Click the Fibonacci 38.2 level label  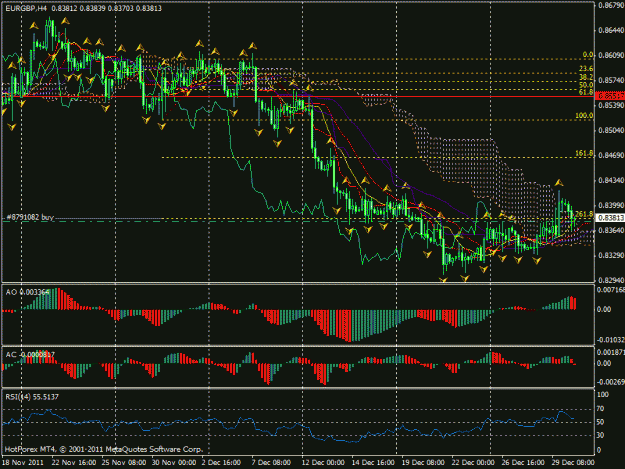[x=586, y=77]
